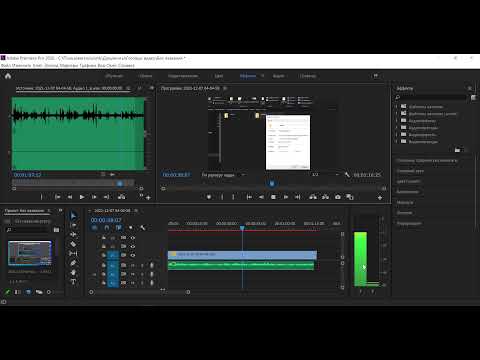The image size is (480, 360).
Task: Click the Home icon
Action: tap(8, 76)
